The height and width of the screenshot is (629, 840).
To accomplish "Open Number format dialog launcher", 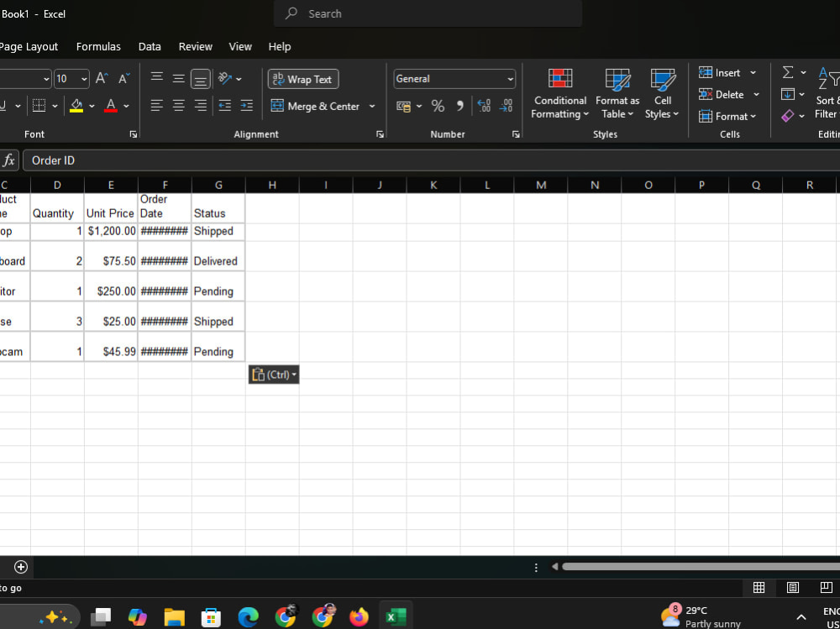I will (516, 134).
